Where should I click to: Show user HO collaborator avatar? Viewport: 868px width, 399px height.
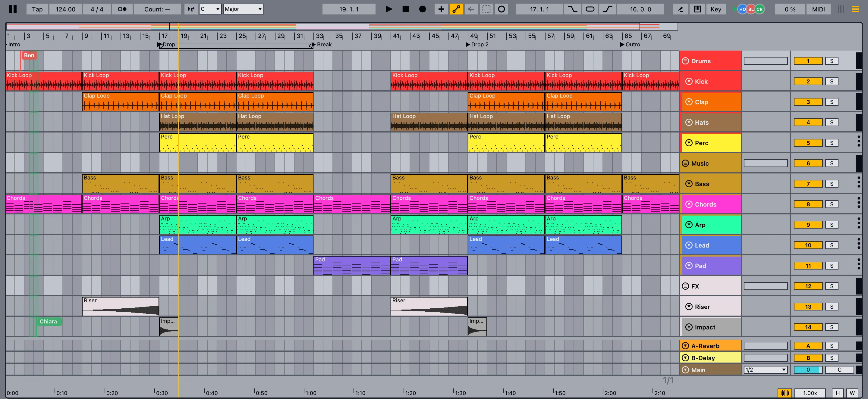point(742,9)
